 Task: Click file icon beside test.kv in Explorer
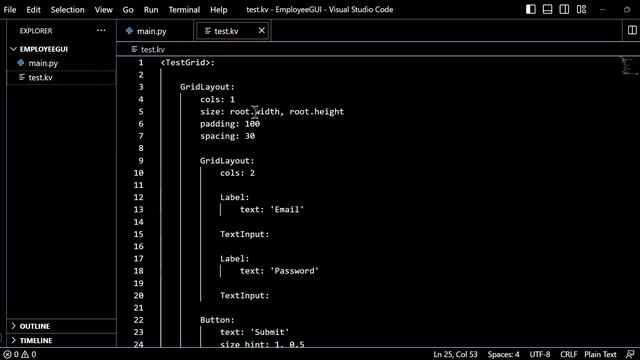22,77
